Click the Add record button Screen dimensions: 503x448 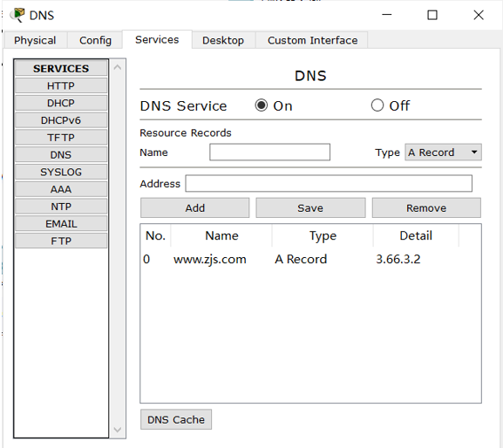(x=194, y=207)
